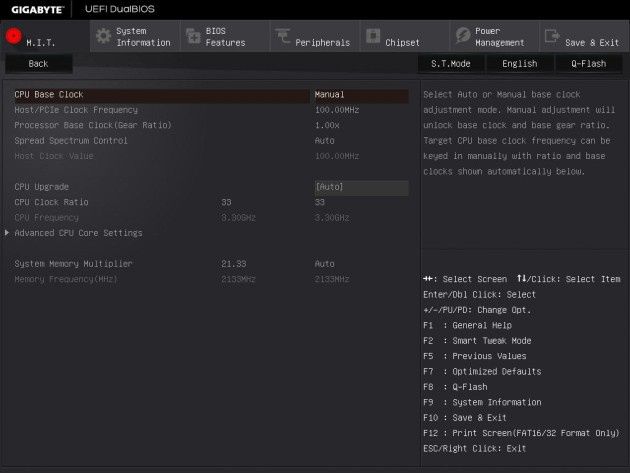This screenshot has height=473, width=630.
Task: Select Spread Spectrum Control label
Action: point(71,141)
